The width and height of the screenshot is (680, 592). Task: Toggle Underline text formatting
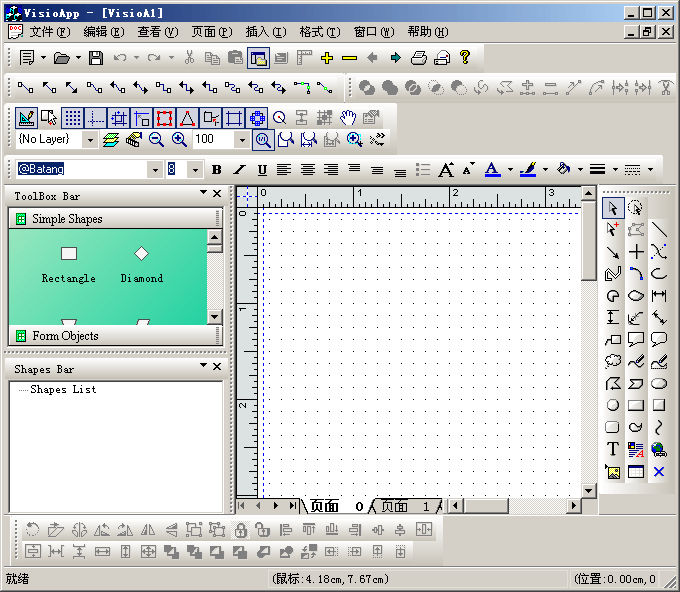(262, 170)
